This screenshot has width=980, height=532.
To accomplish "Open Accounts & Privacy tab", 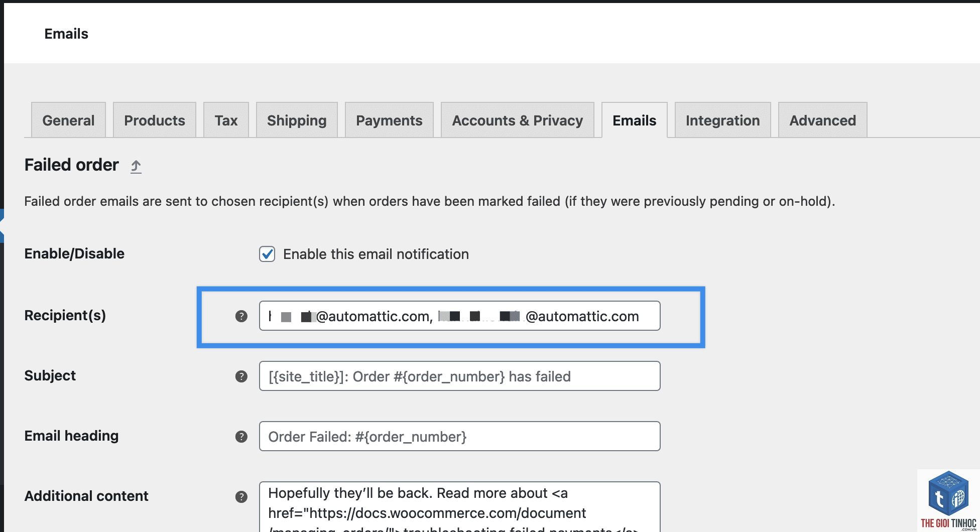I will 518,120.
